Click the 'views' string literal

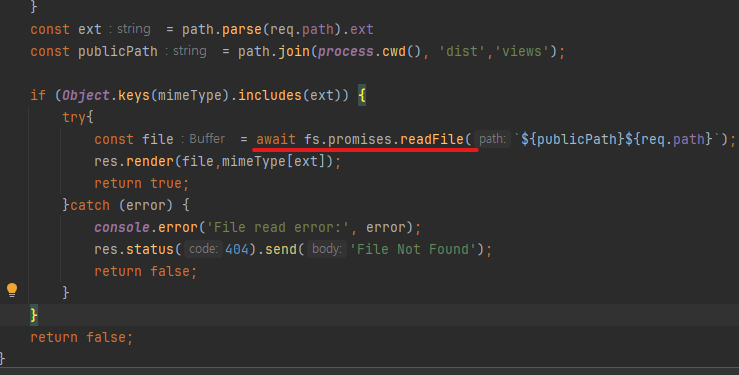tap(522, 51)
